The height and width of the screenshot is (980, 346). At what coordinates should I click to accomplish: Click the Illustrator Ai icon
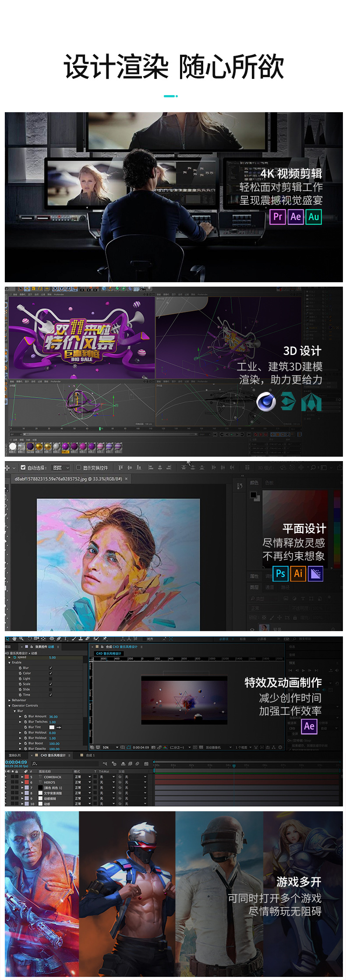tap(298, 573)
